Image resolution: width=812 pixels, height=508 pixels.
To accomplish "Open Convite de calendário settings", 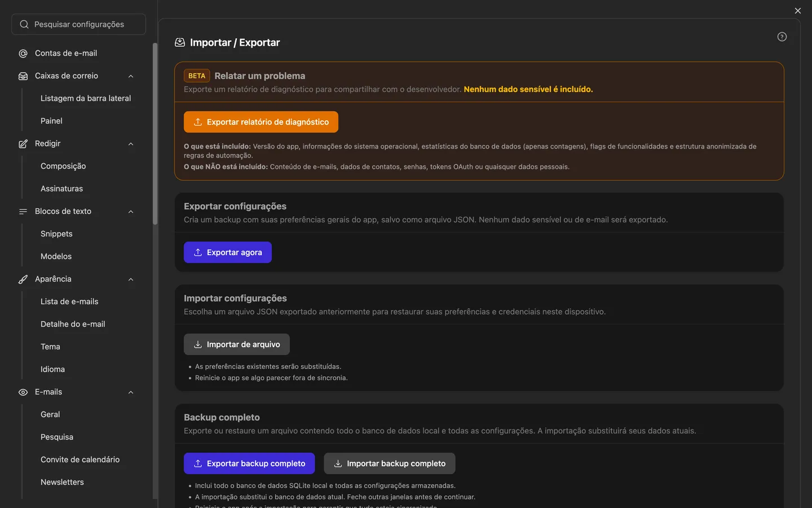I will point(80,459).
